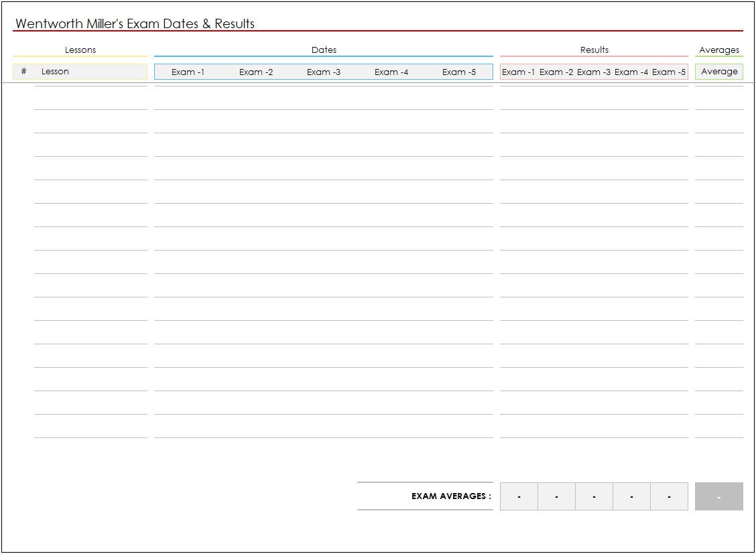Click the 'Lessons' section heading
Screen dimensions: 756x554
[80, 50]
